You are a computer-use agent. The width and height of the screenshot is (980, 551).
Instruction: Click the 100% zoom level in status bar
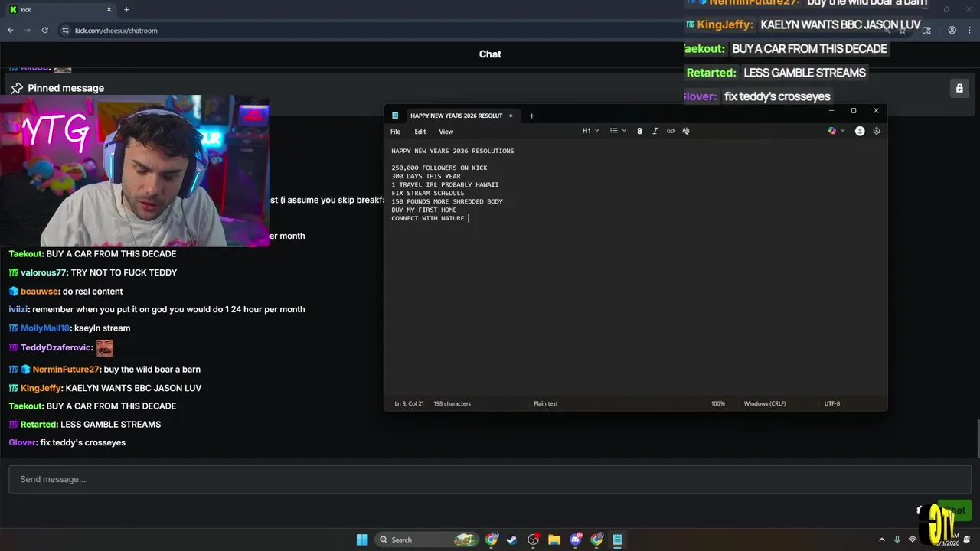point(717,403)
